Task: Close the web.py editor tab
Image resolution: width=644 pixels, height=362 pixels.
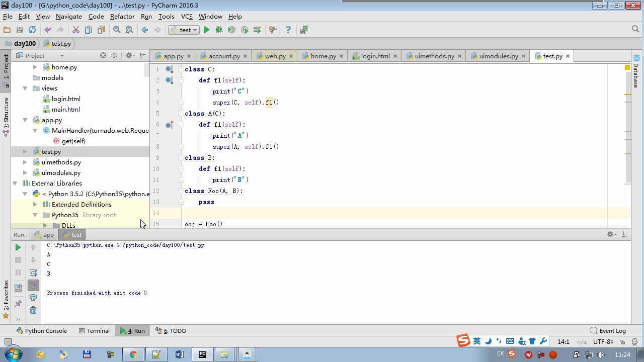Action: click(292, 56)
